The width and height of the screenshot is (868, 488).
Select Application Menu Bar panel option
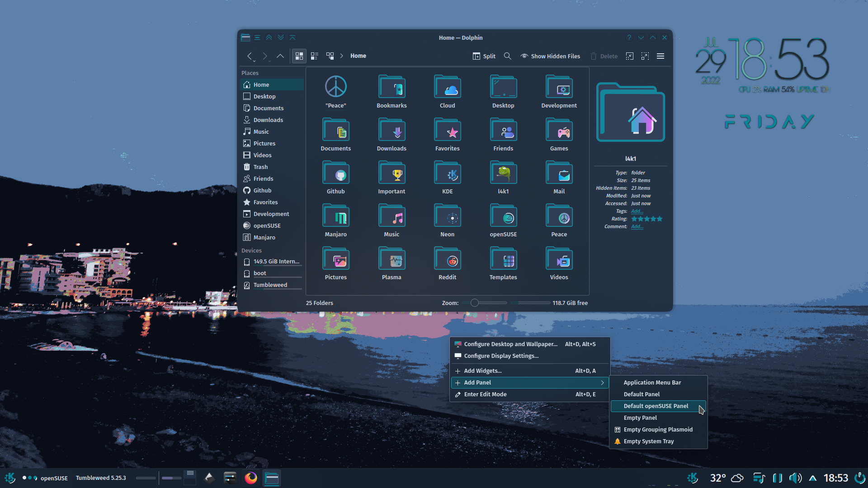pos(658,382)
